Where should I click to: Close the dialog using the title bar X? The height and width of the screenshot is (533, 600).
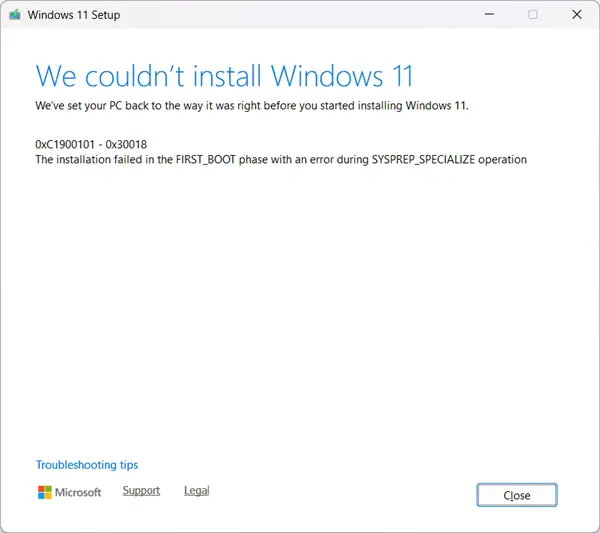point(577,15)
